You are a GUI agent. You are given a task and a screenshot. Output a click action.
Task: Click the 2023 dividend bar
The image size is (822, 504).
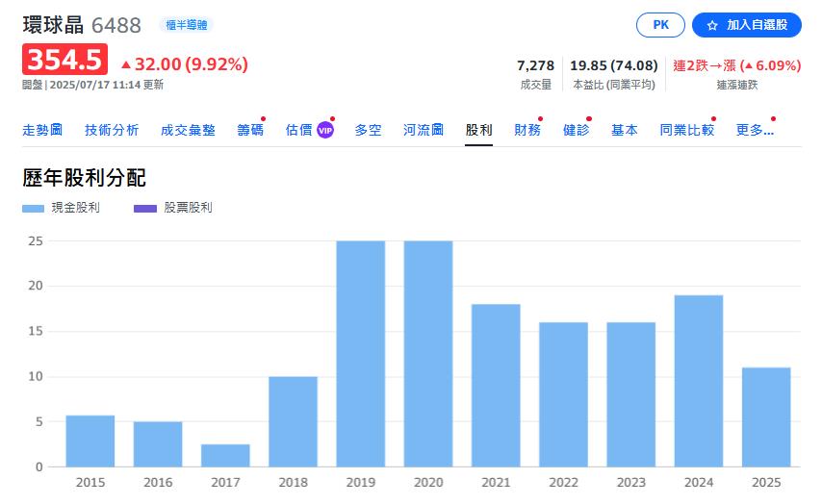click(631, 394)
